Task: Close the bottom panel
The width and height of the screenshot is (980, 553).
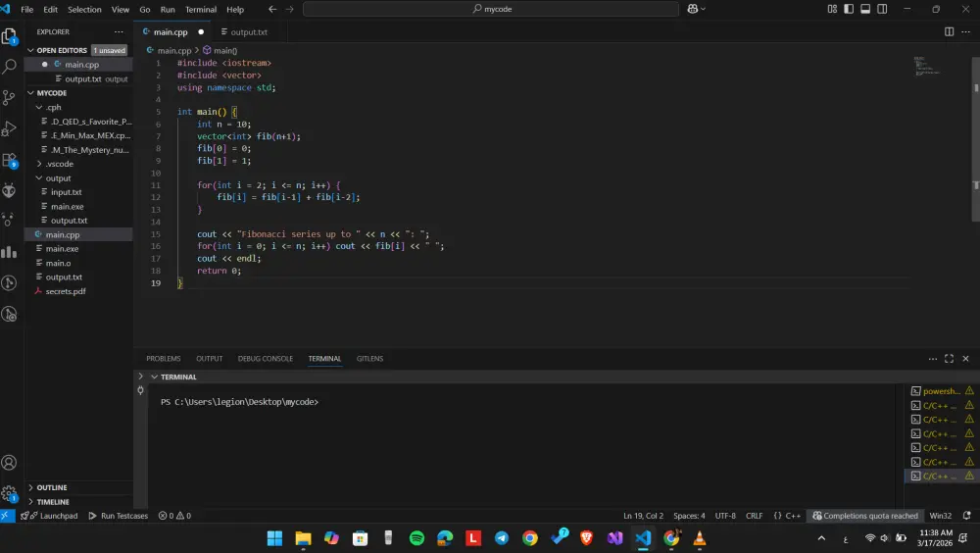Action: click(x=965, y=359)
